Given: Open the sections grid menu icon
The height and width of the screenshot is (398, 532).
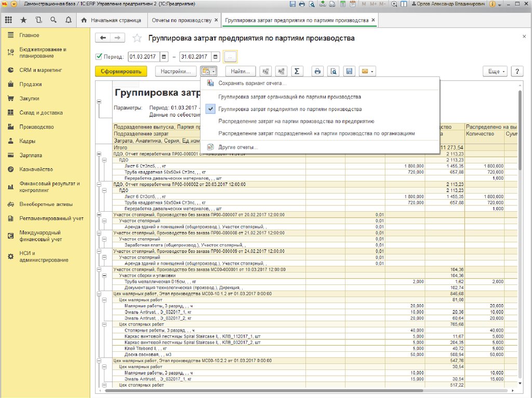Looking at the screenshot, I should [8, 20].
